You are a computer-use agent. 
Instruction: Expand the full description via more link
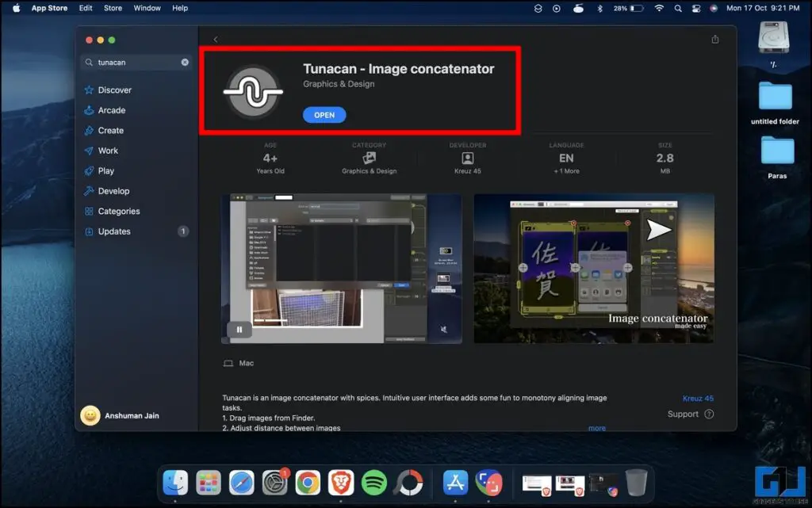[596, 427]
